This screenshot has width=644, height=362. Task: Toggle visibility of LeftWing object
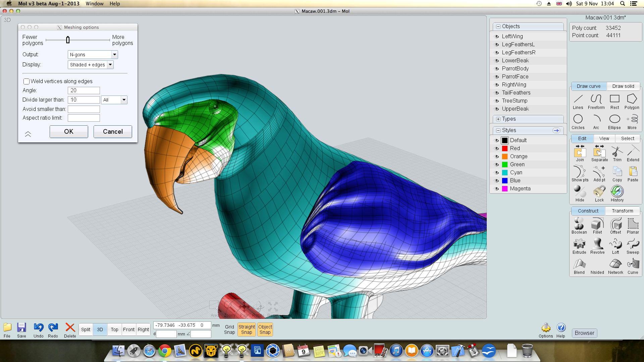(x=497, y=37)
